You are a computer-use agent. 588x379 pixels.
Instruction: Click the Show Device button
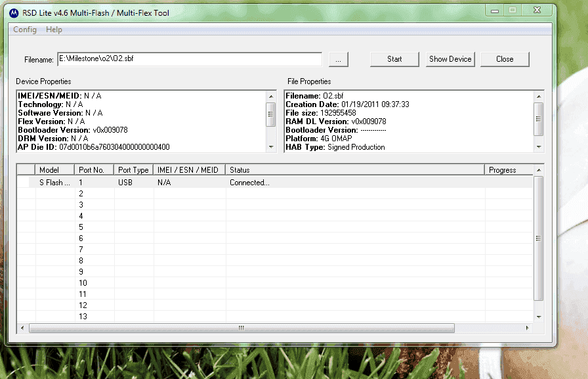pyautogui.click(x=450, y=59)
